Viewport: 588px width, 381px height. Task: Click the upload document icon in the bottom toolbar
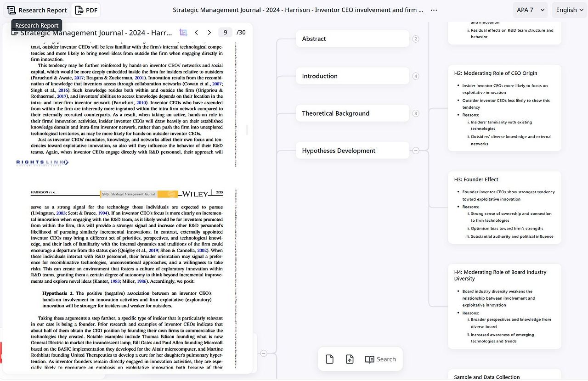[350, 359]
